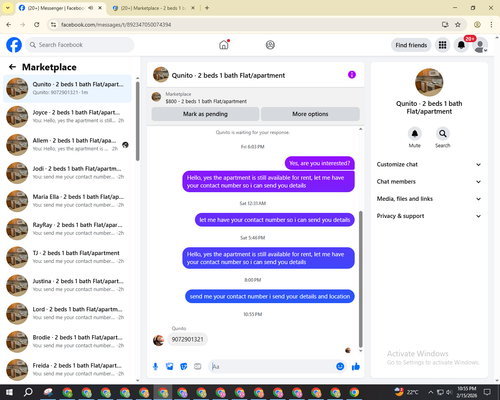Reload the page with browser refresh icon
This screenshot has width=500, height=400.
37,24
